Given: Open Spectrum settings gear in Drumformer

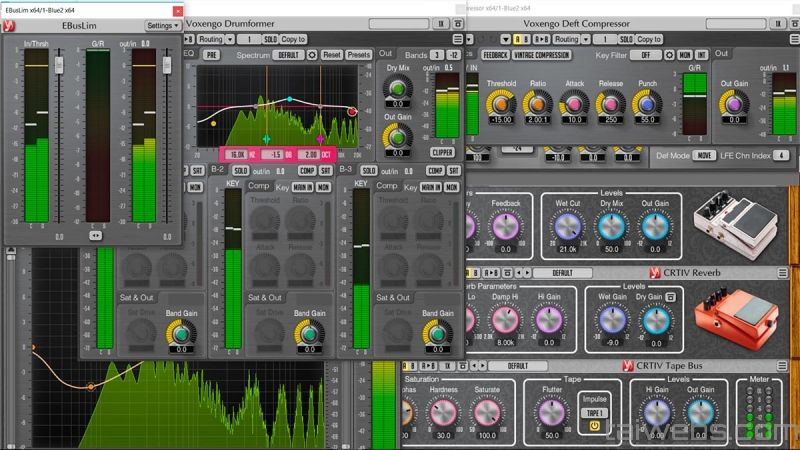Looking at the screenshot, I should [x=312, y=55].
